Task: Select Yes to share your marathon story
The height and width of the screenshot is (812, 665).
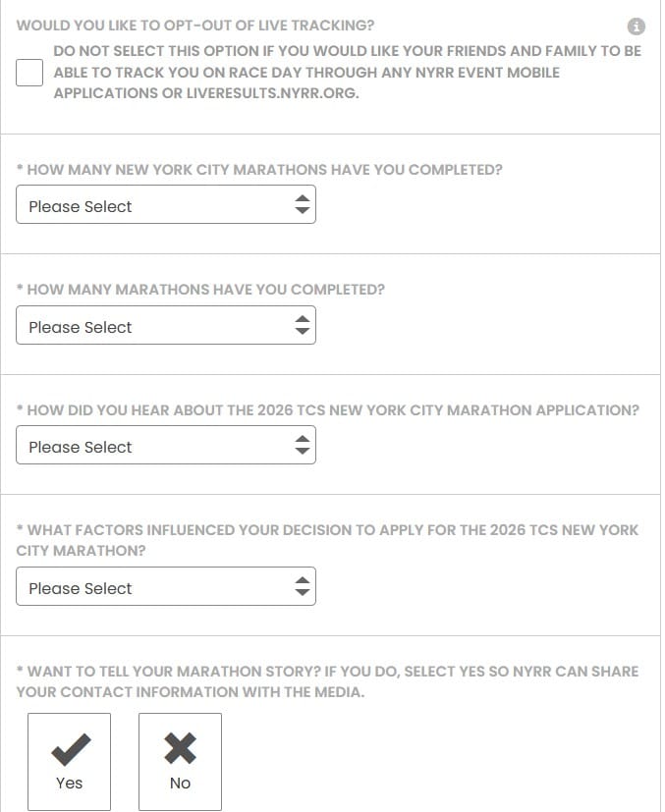Action: (x=70, y=762)
